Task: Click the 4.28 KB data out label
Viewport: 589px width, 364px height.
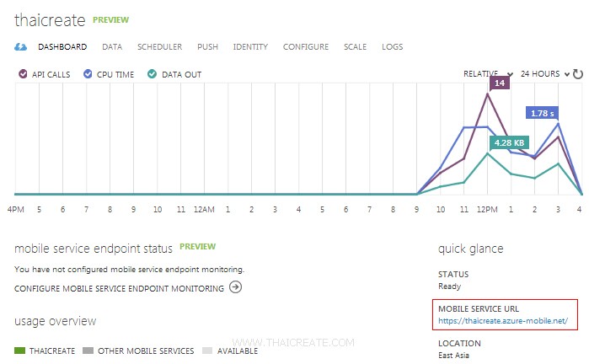Action: tap(509, 142)
